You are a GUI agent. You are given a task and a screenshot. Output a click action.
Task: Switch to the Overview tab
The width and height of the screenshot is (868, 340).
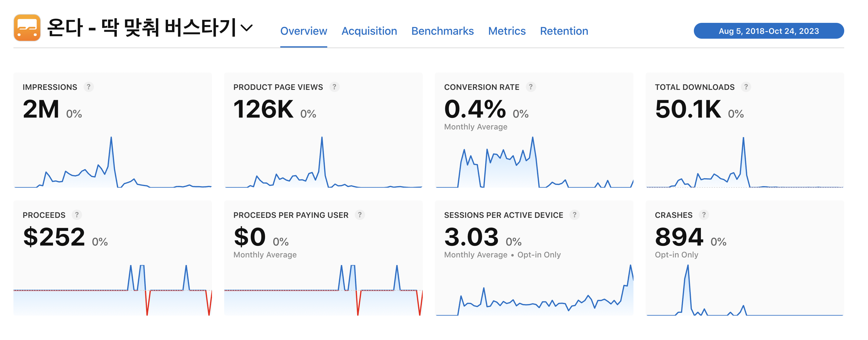303,31
